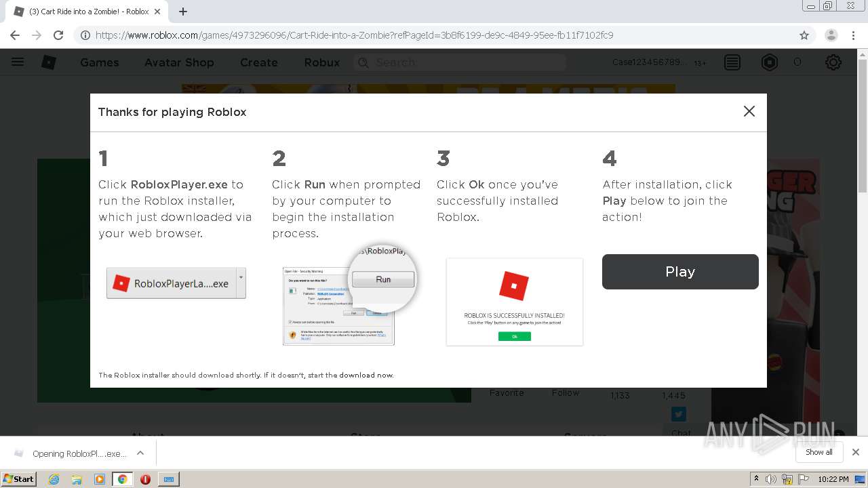
Task: Go back with browser back arrow
Action: pyautogui.click(x=15, y=35)
